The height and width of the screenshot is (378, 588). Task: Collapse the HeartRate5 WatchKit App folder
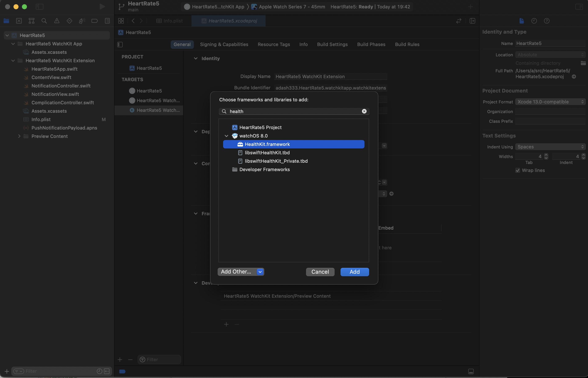[13, 44]
